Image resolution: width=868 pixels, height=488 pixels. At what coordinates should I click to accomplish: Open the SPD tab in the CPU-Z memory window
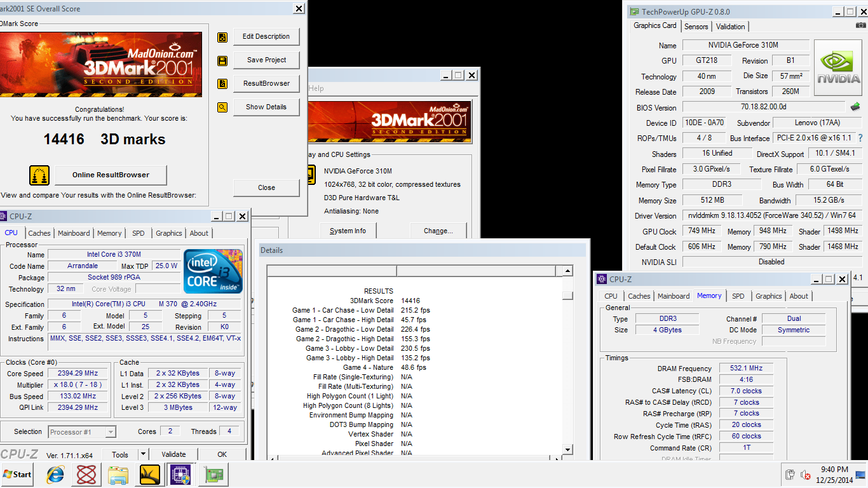point(738,296)
